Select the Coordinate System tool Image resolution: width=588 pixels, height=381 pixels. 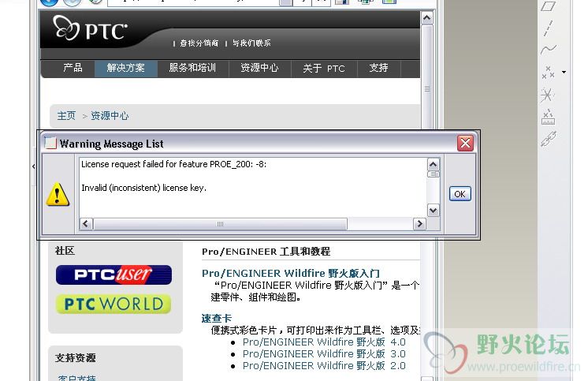point(547,95)
